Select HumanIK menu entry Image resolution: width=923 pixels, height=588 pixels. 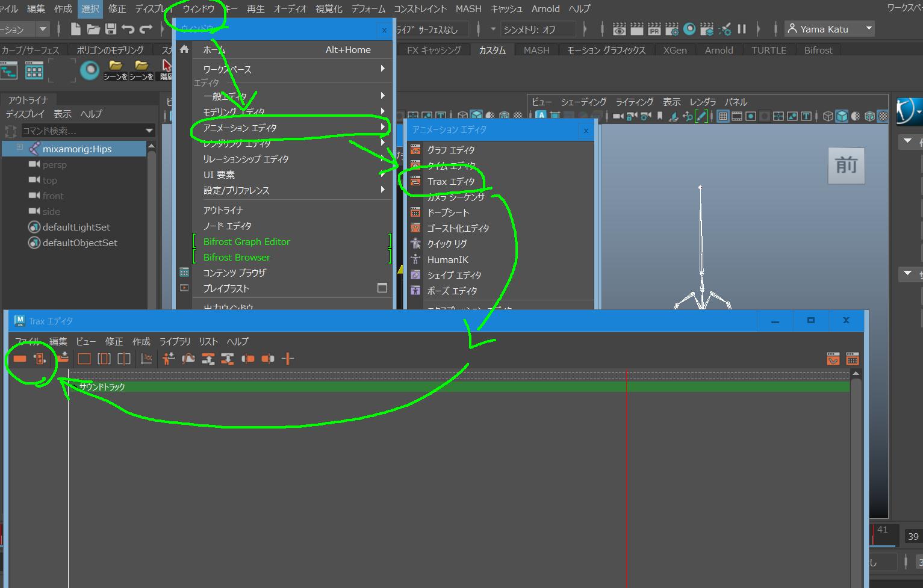pyautogui.click(x=448, y=259)
